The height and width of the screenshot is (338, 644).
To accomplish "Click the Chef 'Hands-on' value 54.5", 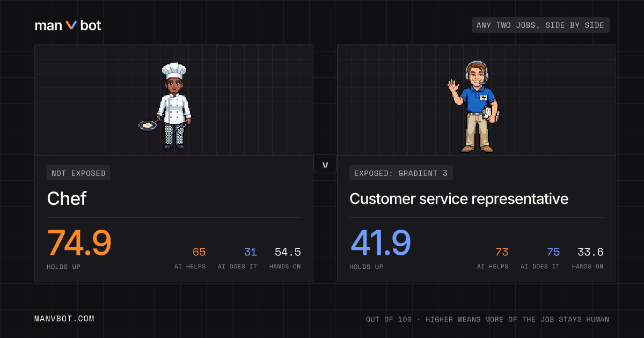I will tap(288, 252).
